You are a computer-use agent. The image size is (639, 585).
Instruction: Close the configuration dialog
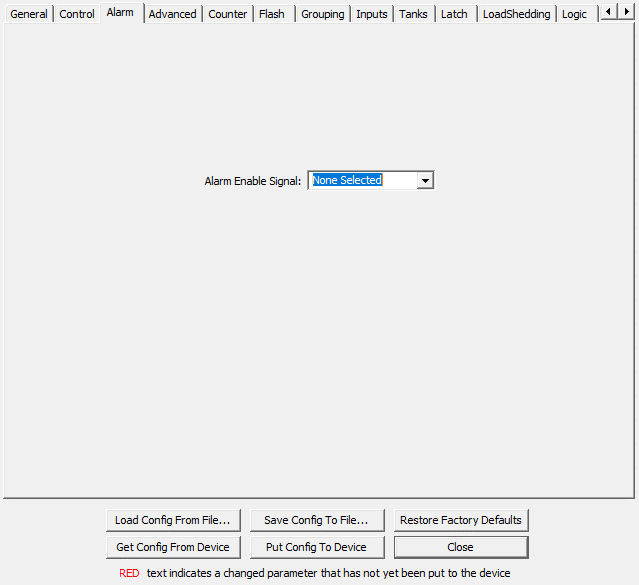tap(460, 547)
